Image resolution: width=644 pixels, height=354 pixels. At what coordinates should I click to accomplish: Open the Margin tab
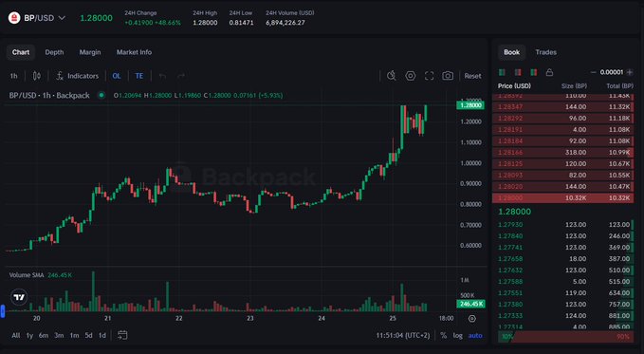click(90, 52)
